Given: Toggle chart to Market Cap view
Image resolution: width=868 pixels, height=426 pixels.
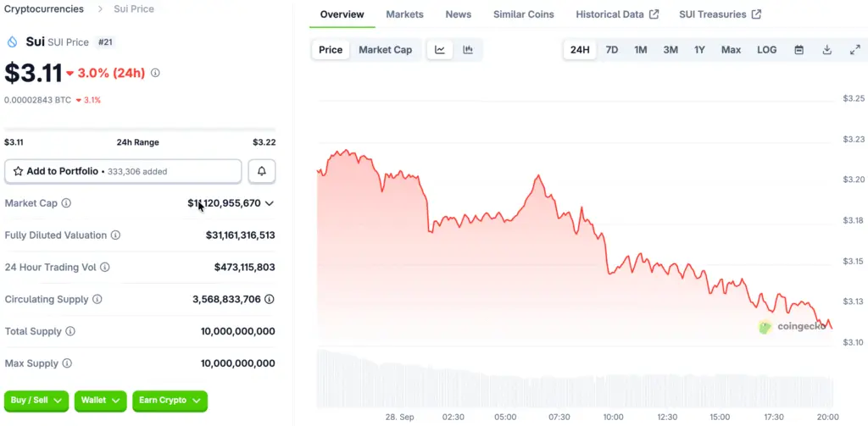Looking at the screenshot, I should (x=385, y=50).
